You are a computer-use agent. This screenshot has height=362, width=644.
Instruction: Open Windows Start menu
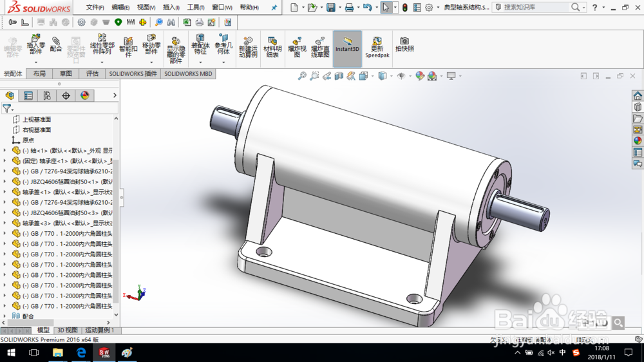[x=11, y=352]
